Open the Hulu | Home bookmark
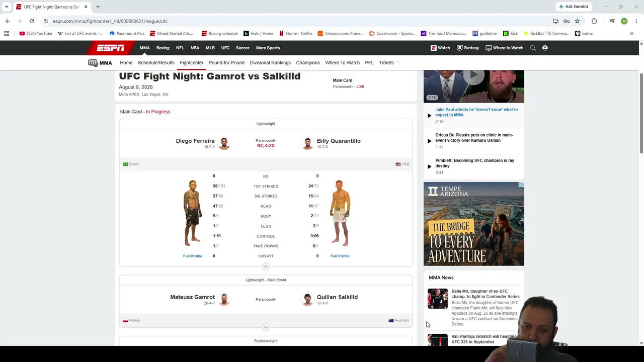Screen dimensions: 644x362 [258, 34]
